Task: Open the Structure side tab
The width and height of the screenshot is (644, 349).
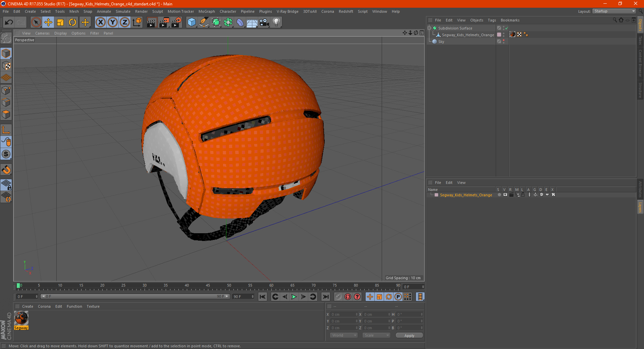Action: [640, 90]
